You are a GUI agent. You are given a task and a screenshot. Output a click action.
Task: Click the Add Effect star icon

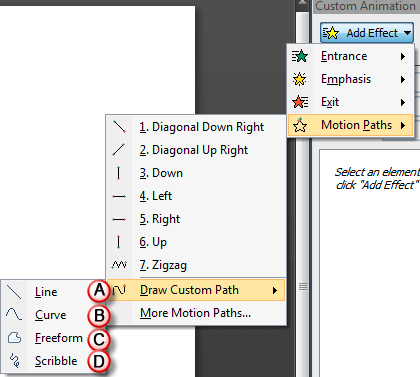(331, 33)
